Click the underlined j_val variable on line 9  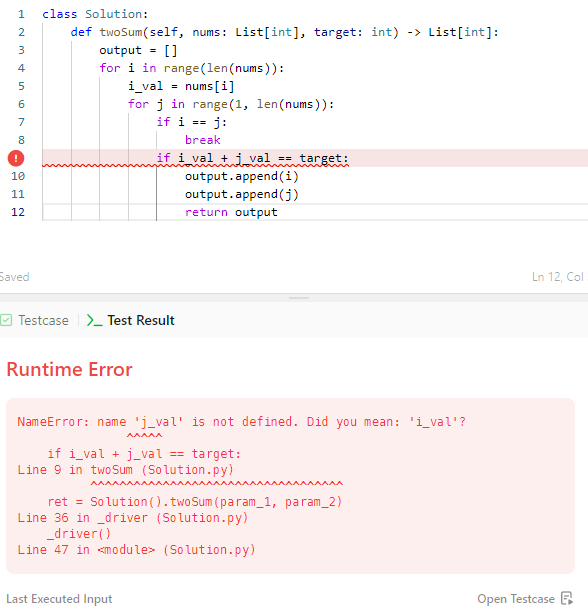point(253,158)
